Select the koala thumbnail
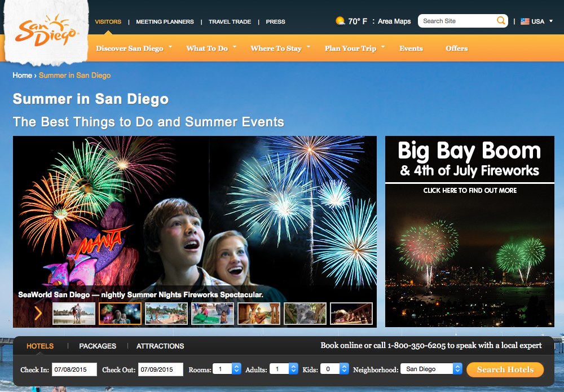Viewport: 564px width, 392px height. point(305,313)
